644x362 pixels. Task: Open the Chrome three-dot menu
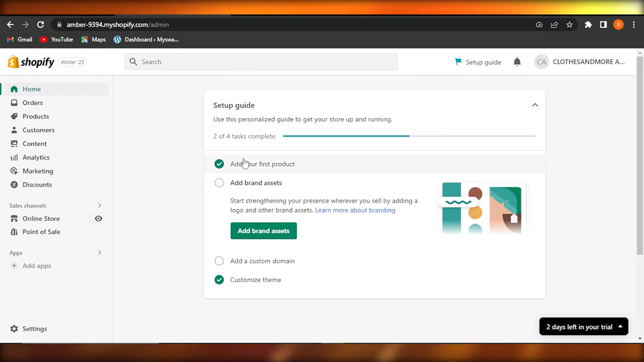(634, 24)
